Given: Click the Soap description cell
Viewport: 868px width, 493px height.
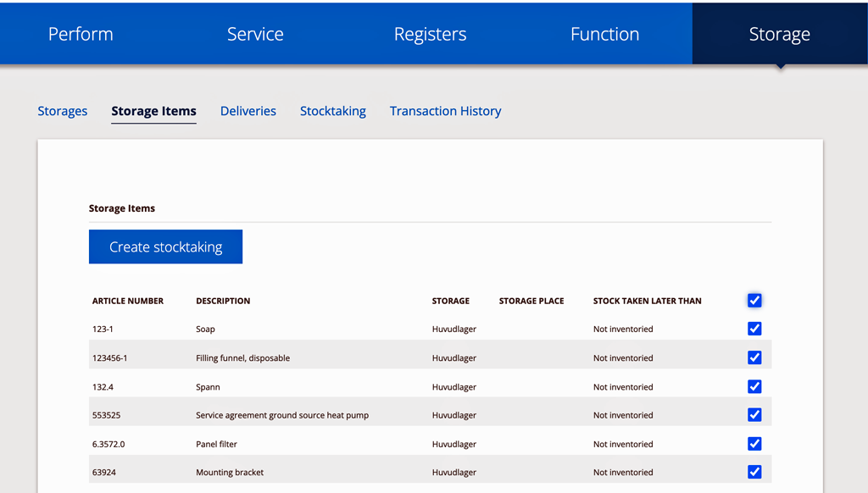Looking at the screenshot, I should [x=205, y=330].
